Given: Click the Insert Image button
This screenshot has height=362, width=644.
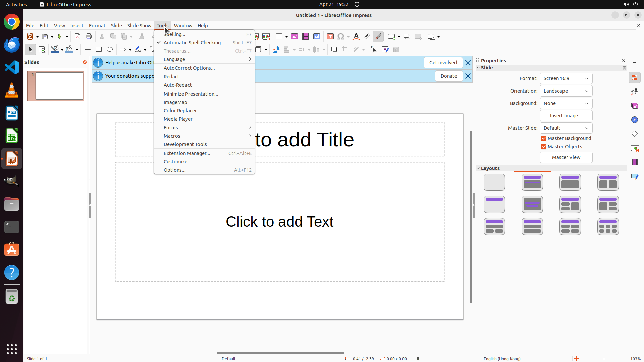Looking at the screenshot, I should [x=566, y=116].
